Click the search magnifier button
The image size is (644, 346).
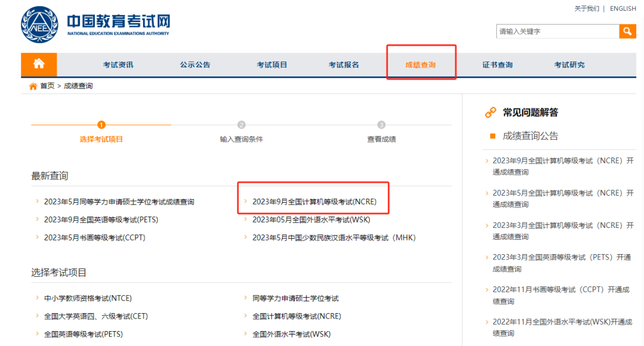[x=627, y=31]
